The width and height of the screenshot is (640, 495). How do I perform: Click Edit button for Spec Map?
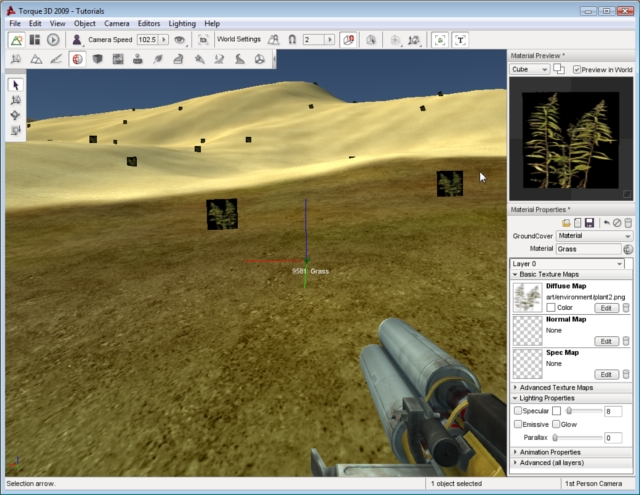click(606, 374)
